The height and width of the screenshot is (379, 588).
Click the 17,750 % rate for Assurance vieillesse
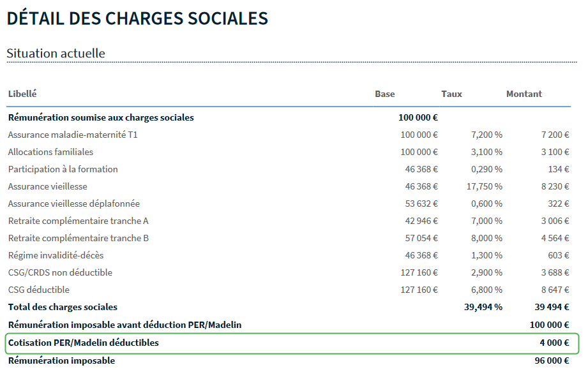485,186
